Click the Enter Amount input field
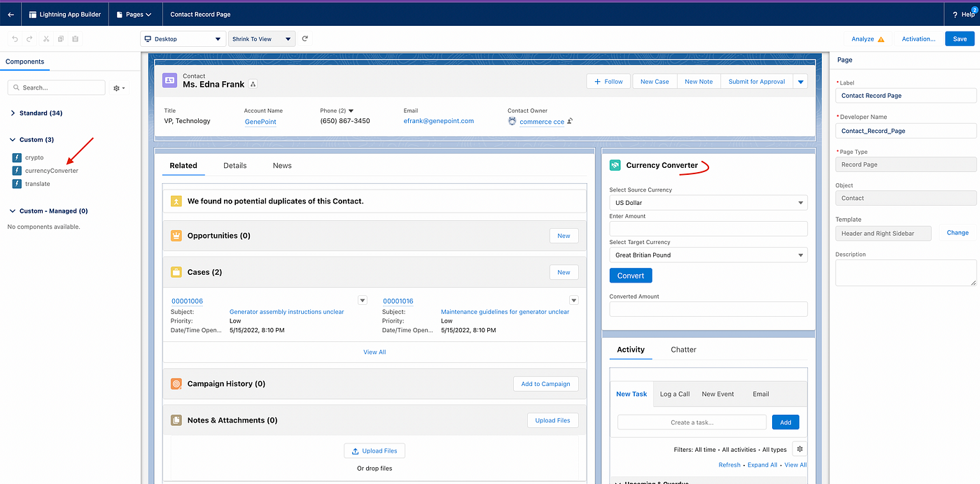Image resolution: width=980 pixels, height=484 pixels. pyautogui.click(x=708, y=229)
